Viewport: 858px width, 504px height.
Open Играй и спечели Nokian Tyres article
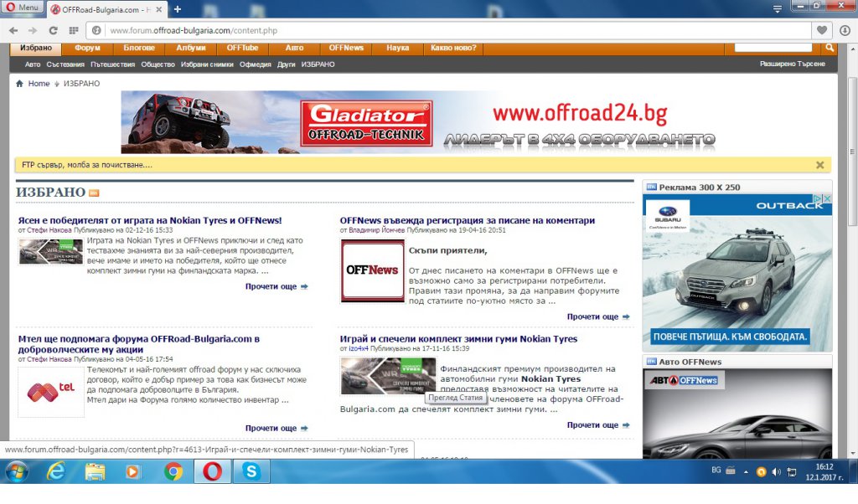[458, 339]
